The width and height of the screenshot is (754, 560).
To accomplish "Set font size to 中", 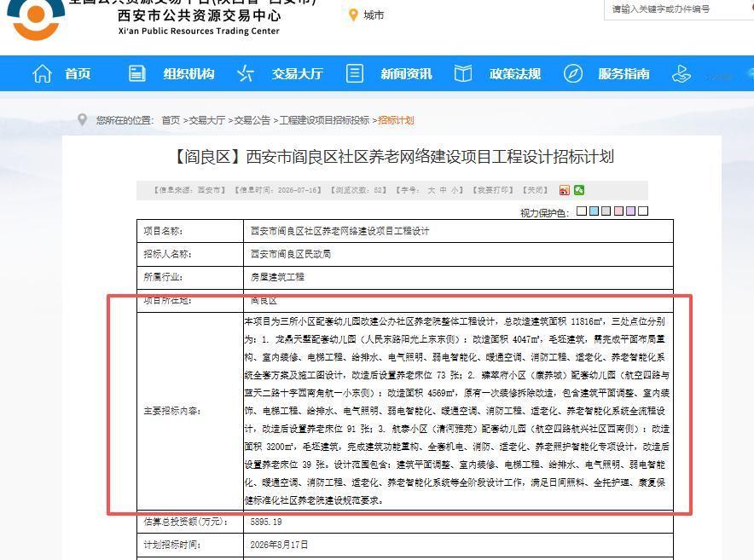I will click(x=443, y=190).
